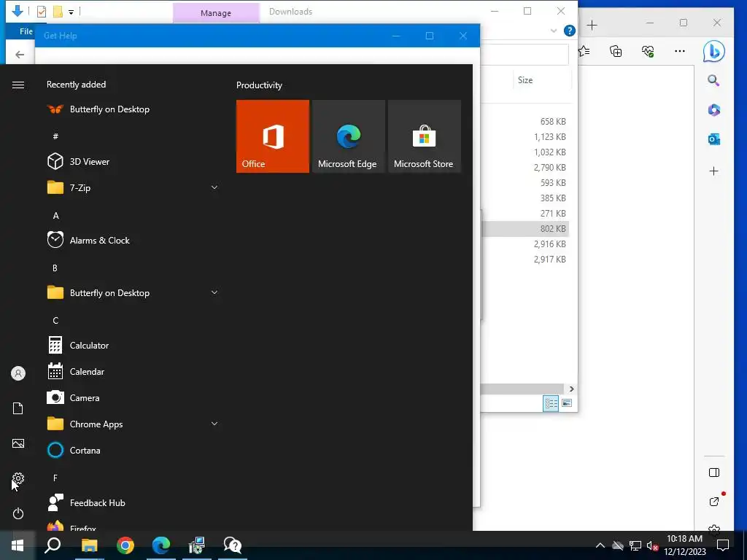The image size is (747, 560).
Task: Click the Edge open-link external icon
Action: pyautogui.click(x=713, y=502)
